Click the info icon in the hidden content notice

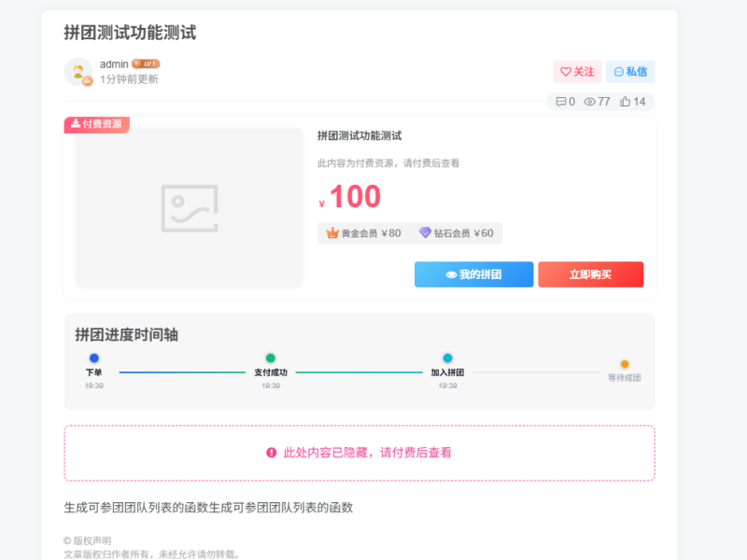point(271,454)
